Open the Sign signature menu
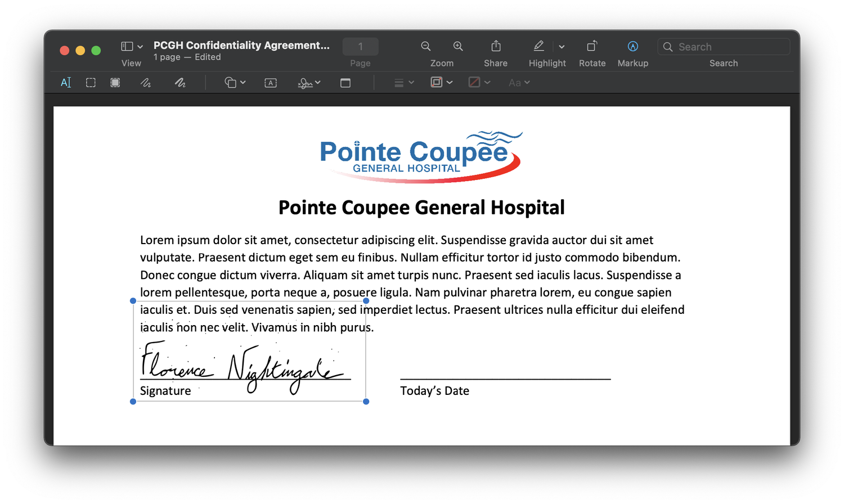This screenshot has width=844, height=504. tap(309, 83)
